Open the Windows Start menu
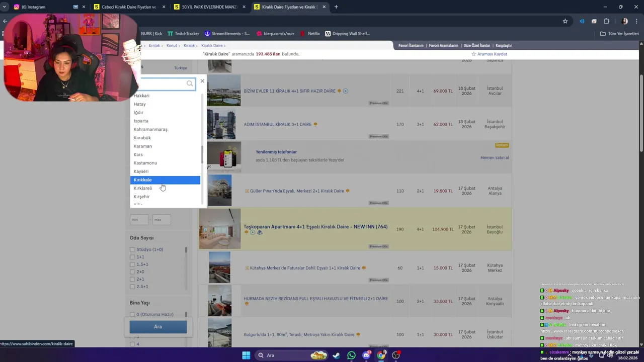The width and height of the screenshot is (644, 362). pyautogui.click(x=246, y=355)
